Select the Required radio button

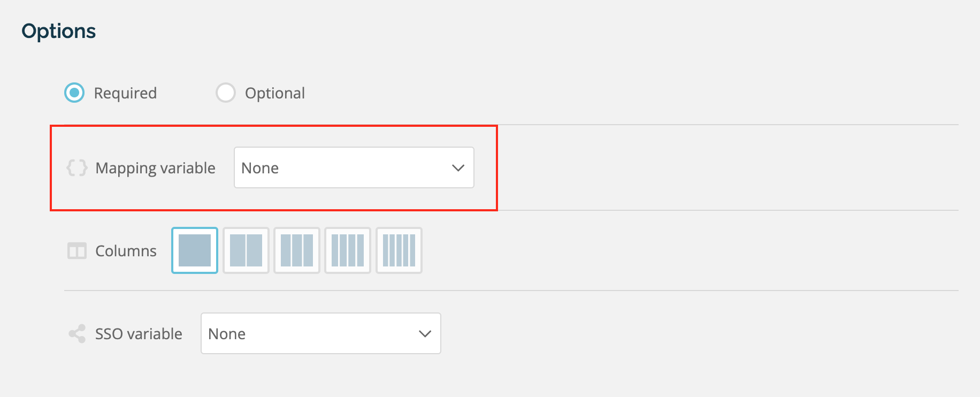[x=74, y=93]
